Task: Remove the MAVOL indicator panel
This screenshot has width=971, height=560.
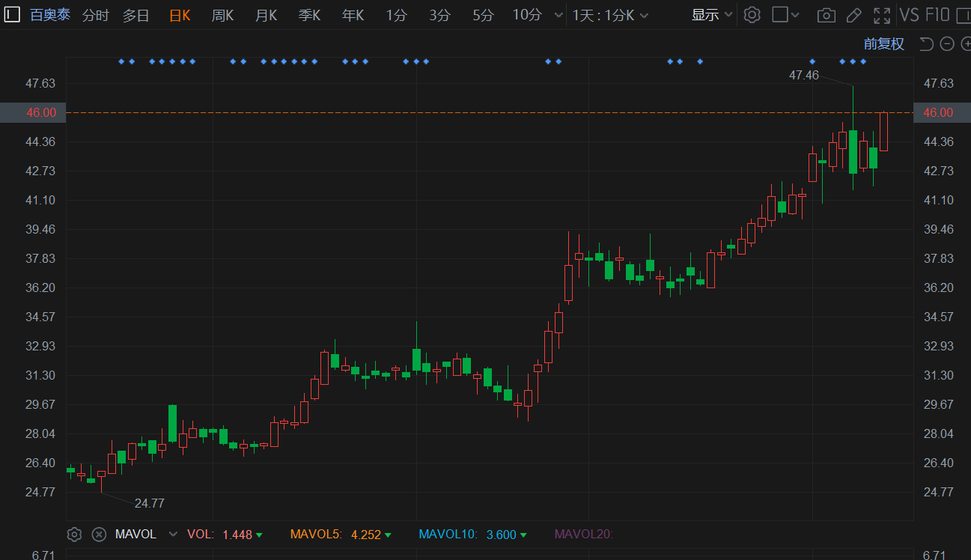Action: 99,535
